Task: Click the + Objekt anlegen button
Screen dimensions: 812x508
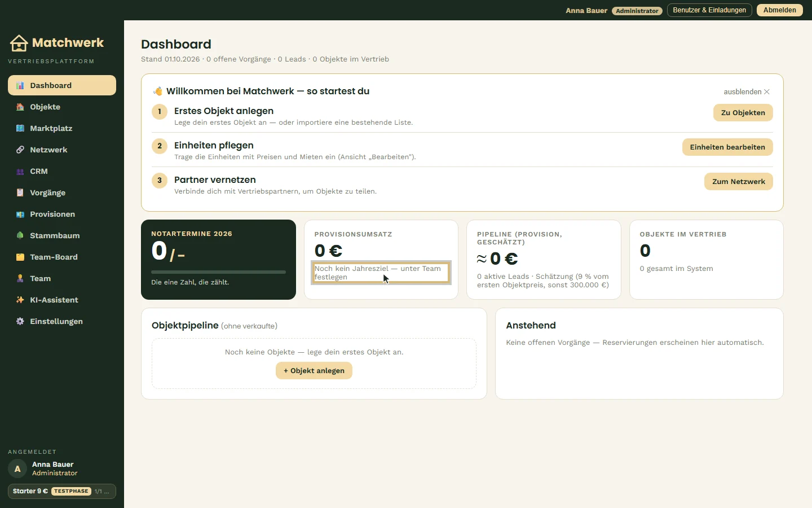Action: click(314, 370)
